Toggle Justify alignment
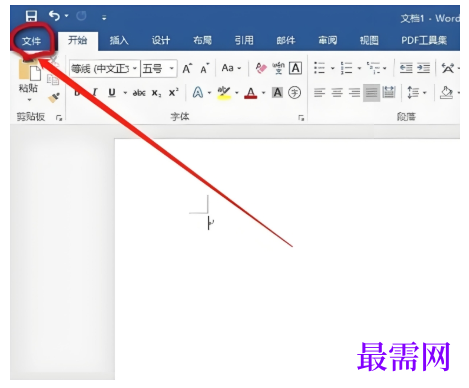This screenshot has width=469, height=388. (x=371, y=92)
